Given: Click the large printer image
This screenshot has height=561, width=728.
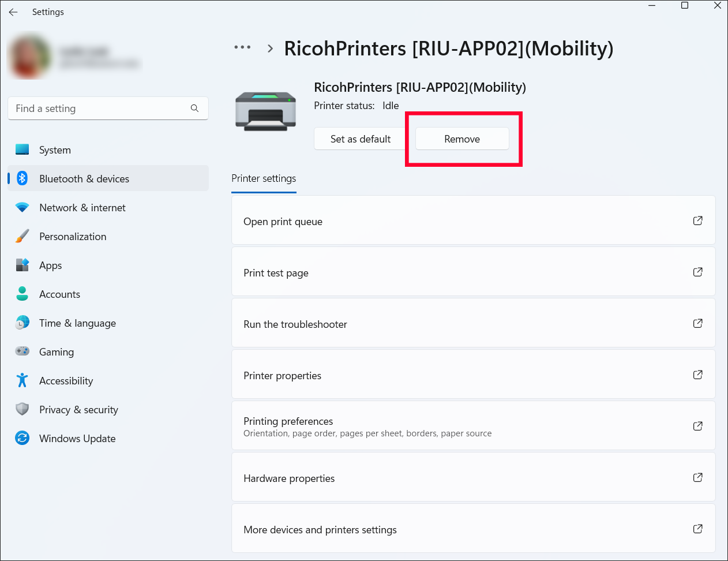Looking at the screenshot, I should click(x=266, y=111).
